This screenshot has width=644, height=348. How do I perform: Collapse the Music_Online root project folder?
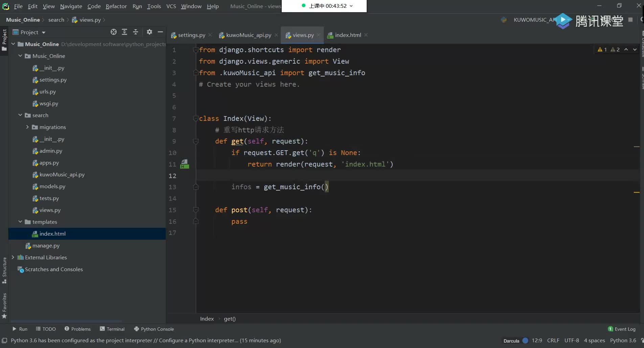(13, 44)
